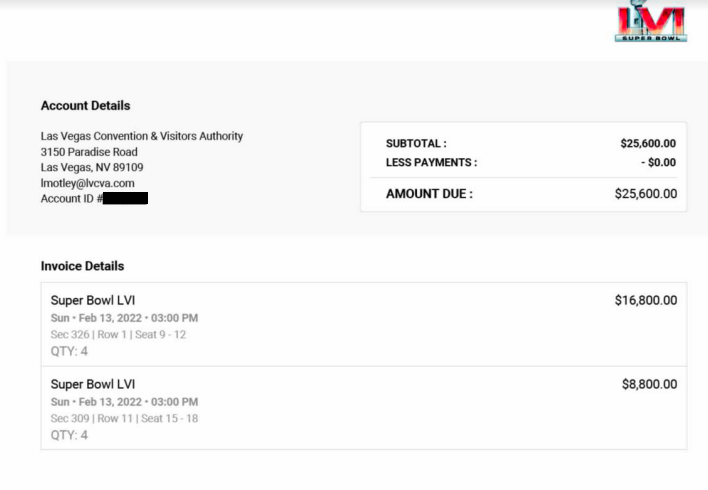The image size is (708, 490).
Task: Select the Sec 309 Row 11 seat details
Action: click(124, 419)
